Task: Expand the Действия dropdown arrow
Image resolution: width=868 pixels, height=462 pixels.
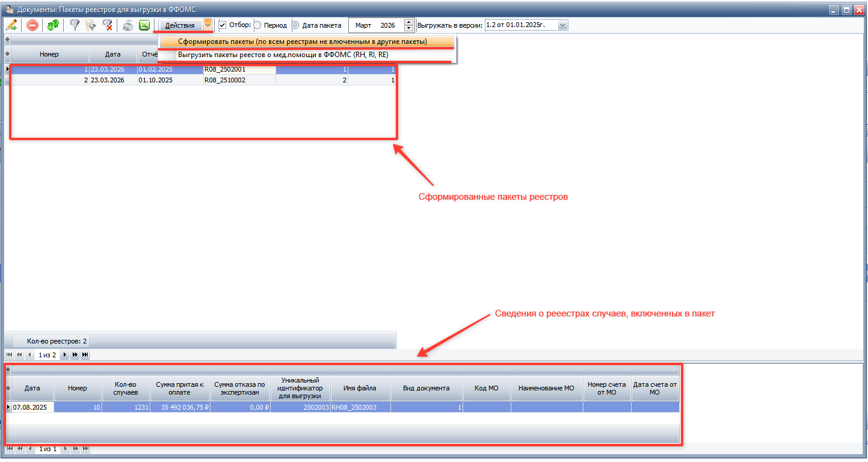Action: coord(208,25)
